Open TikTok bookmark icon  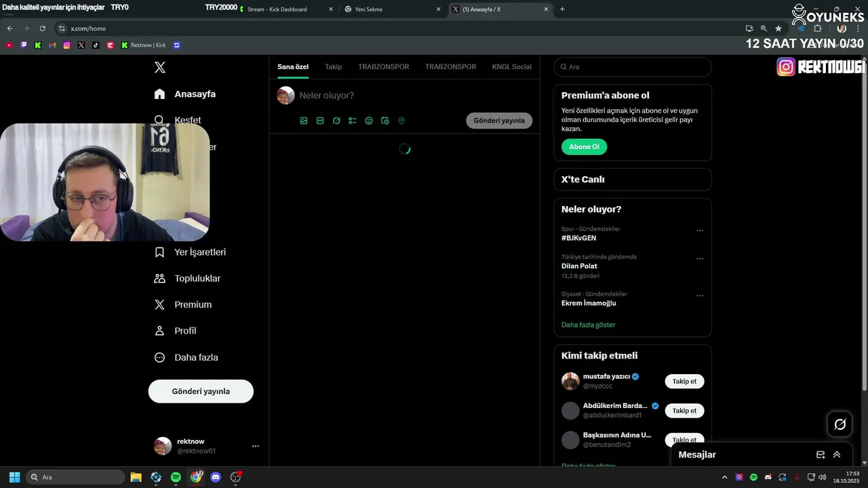pos(96,45)
